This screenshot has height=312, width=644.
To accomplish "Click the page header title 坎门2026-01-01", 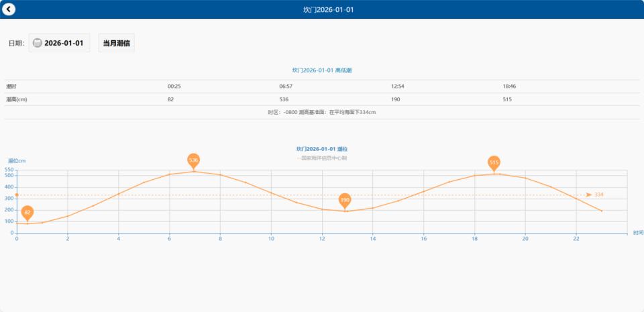I will [x=328, y=9].
